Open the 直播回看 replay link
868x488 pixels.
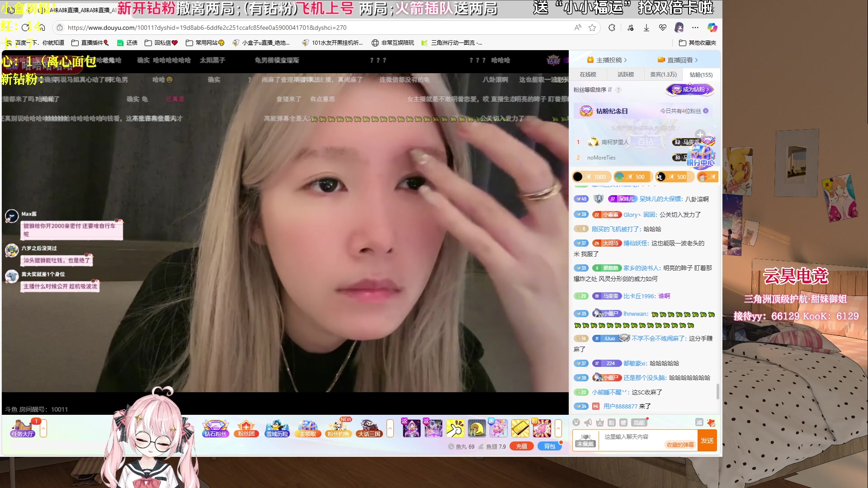[x=678, y=60]
